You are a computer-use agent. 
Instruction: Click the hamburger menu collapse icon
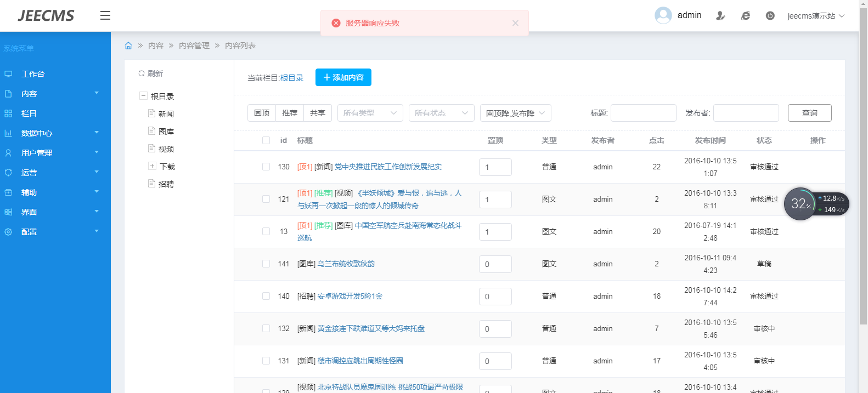pos(105,15)
